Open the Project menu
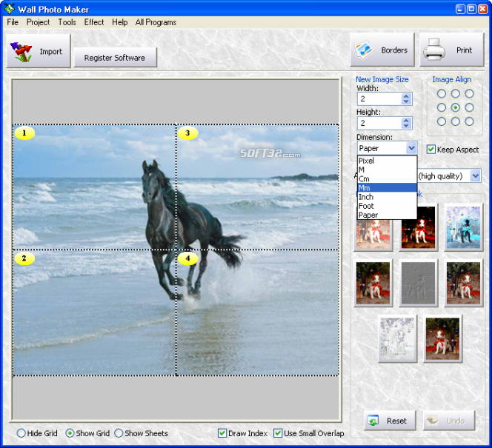 coord(38,22)
